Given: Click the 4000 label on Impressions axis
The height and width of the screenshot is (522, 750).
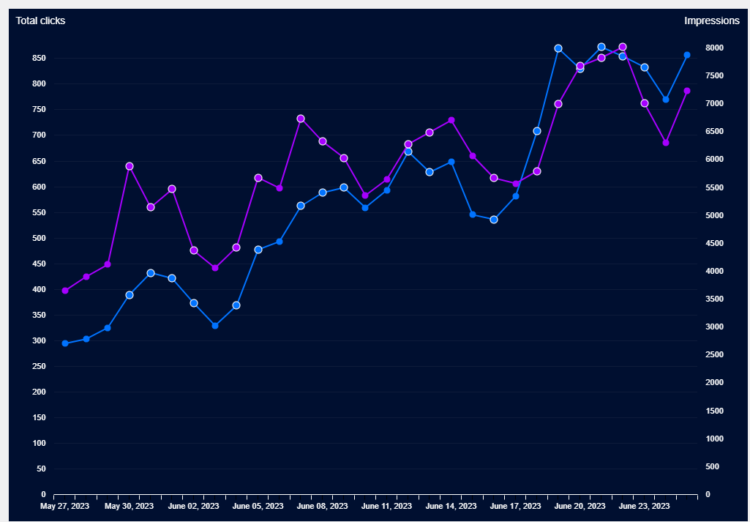Looking at the screenshot, I should click(x=713, y=271).
